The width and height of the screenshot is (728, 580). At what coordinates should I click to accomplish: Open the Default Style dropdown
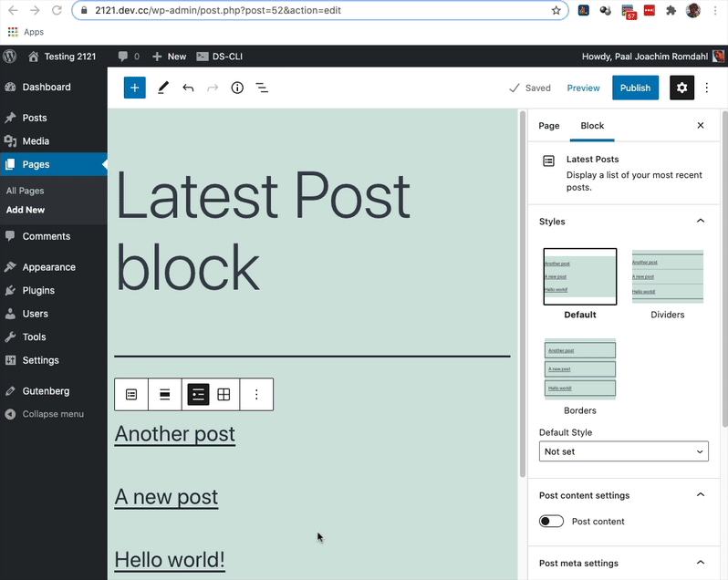pos(623,451)
